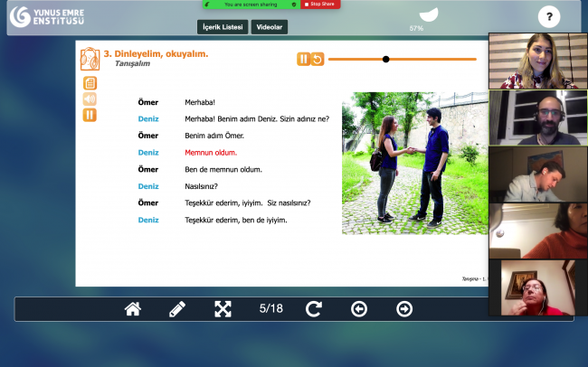
Task: Click the headphones listening activity icon
Action: click(x=90, y=59)
